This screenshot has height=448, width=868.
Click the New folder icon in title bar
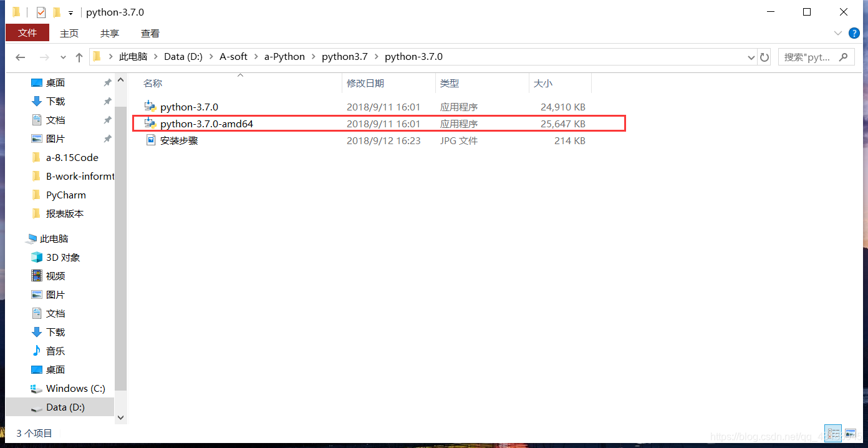(57, 12)
